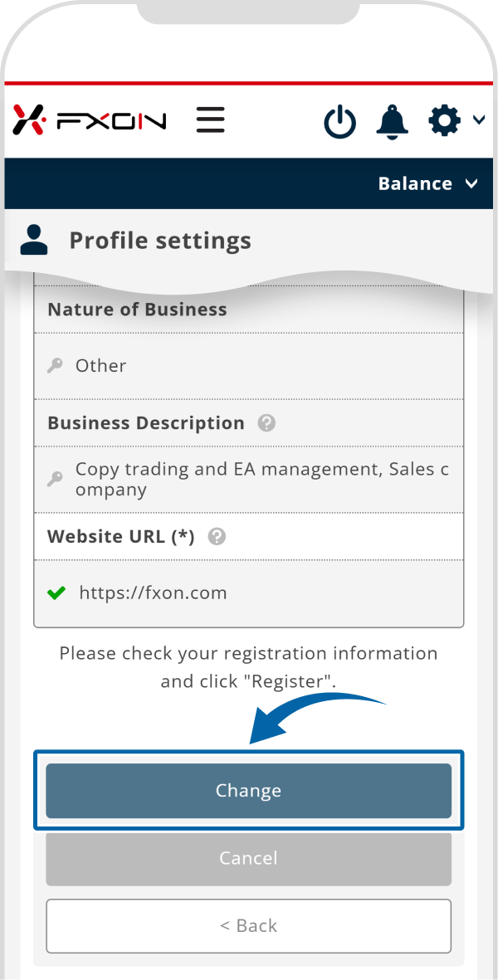Click key icon beside Copy trading text
498x980 pixels.
[x=55, y=479]
